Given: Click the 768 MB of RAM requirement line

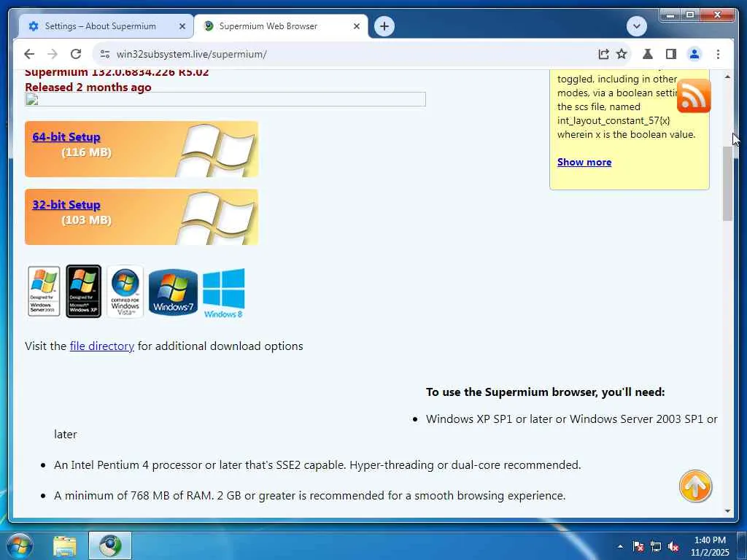Looking at the screenshot, I should [309, 495].
